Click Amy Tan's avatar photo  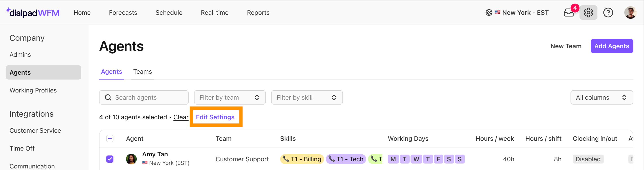(131, 159)
